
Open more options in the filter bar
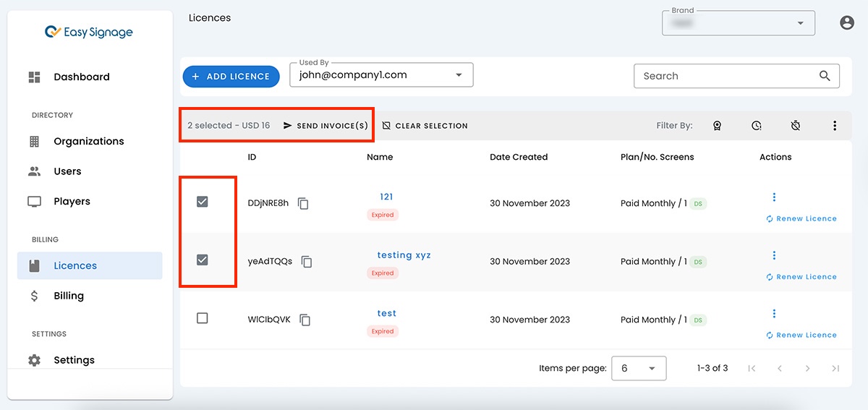pyautogui.click(x=835, y=126)
